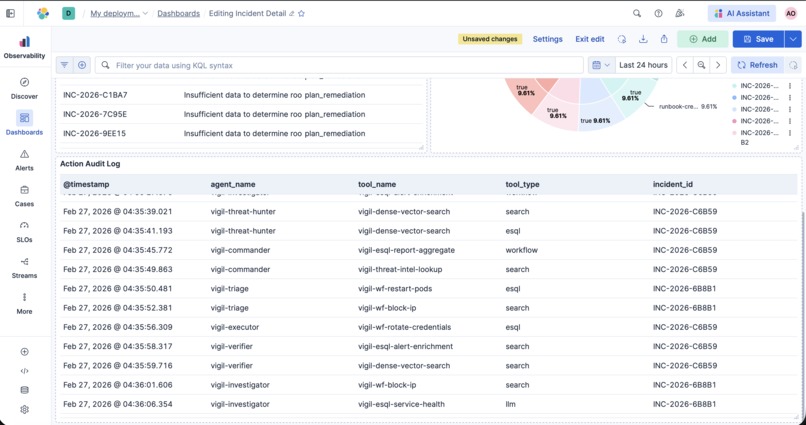Focus the KQL filter search field
The image size is (806, 425).
(x=339, y=65)
